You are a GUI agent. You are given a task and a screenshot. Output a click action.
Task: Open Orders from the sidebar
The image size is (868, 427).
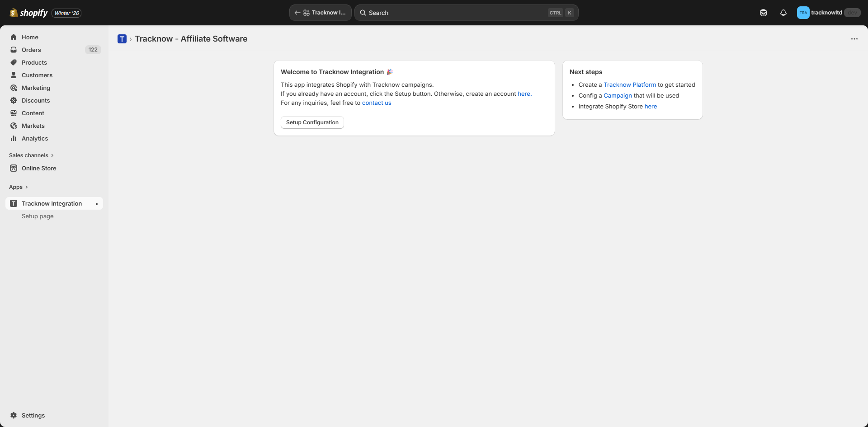click(x=31, y=50)
